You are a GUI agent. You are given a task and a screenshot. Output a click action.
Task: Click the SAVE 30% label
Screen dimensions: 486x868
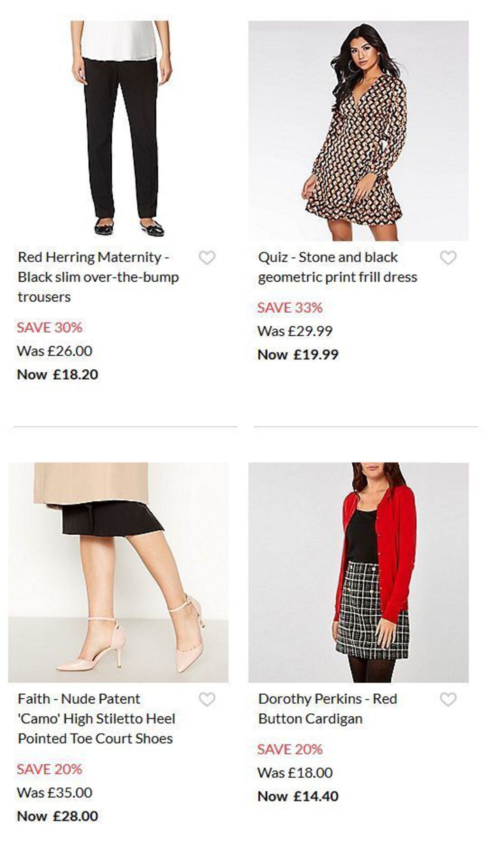pos(49,328)
